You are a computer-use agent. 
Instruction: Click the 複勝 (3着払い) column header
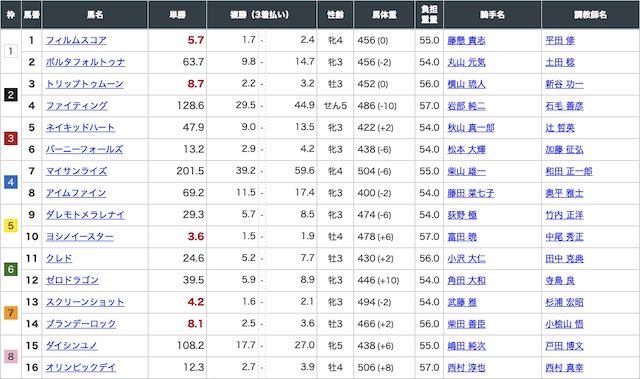(x=261, y=15)
